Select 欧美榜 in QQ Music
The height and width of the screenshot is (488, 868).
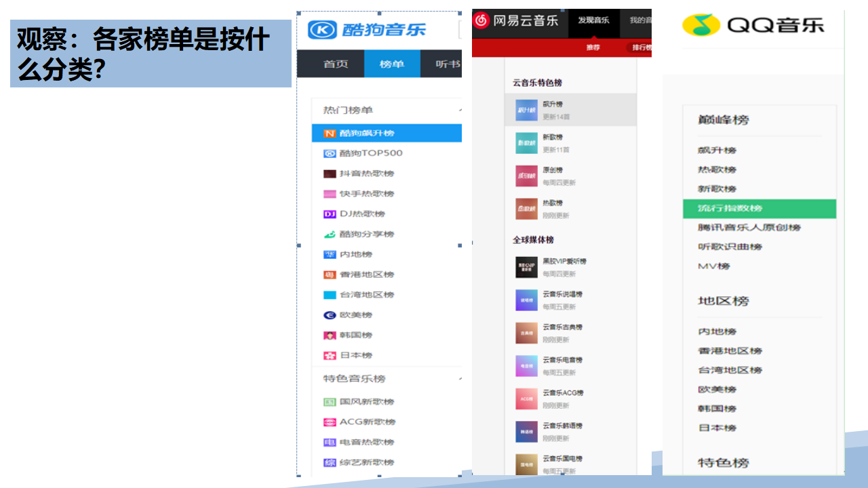717,390
